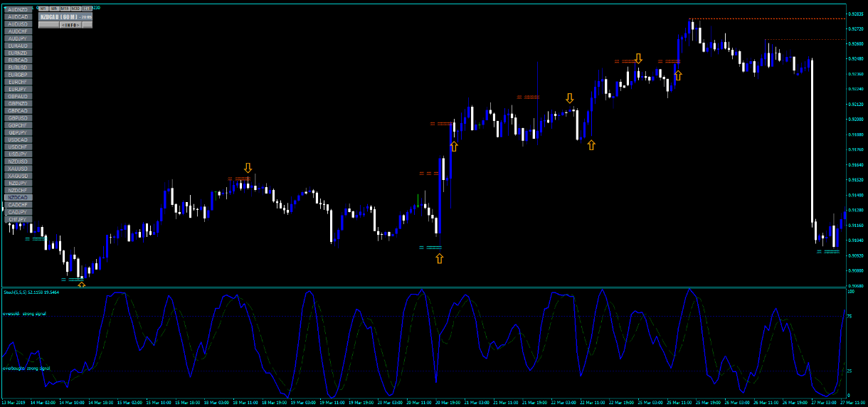Screen dimensions: 868x407
Task: Click the 0.92835 price axis label
Action: tap(856, 14)
